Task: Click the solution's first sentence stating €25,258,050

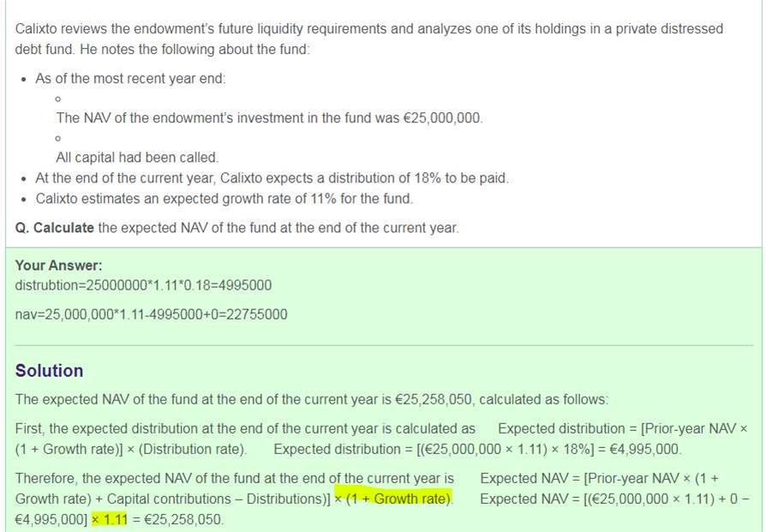Action: [312, 399]
